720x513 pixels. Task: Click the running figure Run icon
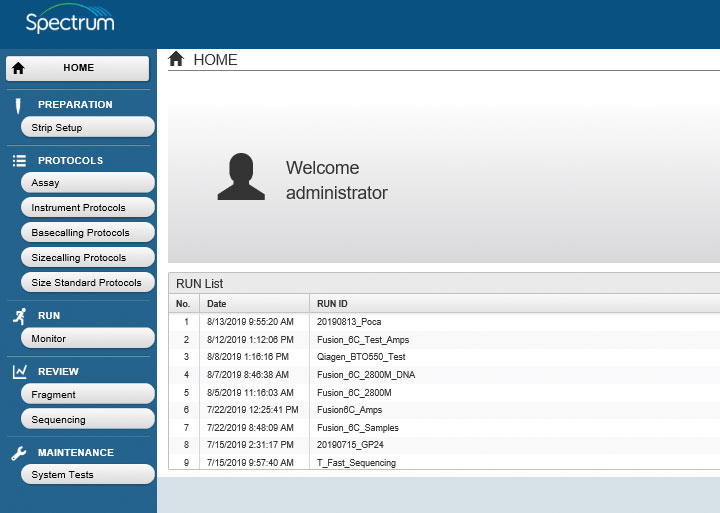pos(18,316)
